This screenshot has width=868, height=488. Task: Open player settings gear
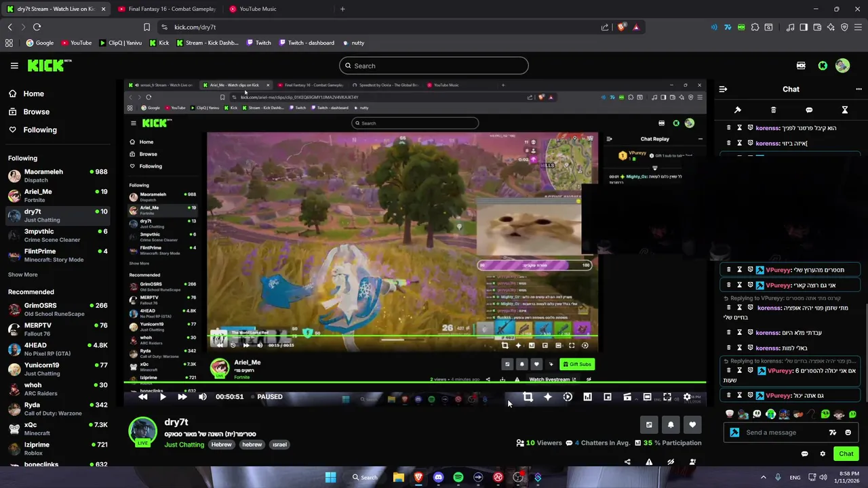pyautogui.click(x=687, y=397)
